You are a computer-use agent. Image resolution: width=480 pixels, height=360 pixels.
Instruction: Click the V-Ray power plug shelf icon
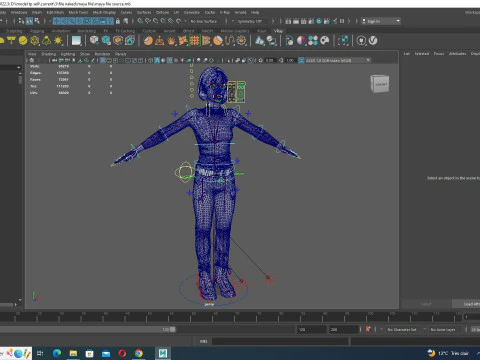click(x=361, y=41)
